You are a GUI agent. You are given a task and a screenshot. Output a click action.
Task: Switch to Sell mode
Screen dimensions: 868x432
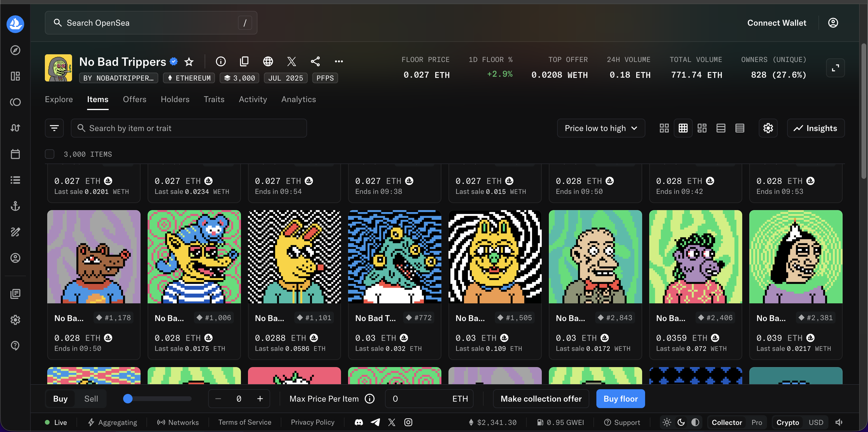[91, 399]
